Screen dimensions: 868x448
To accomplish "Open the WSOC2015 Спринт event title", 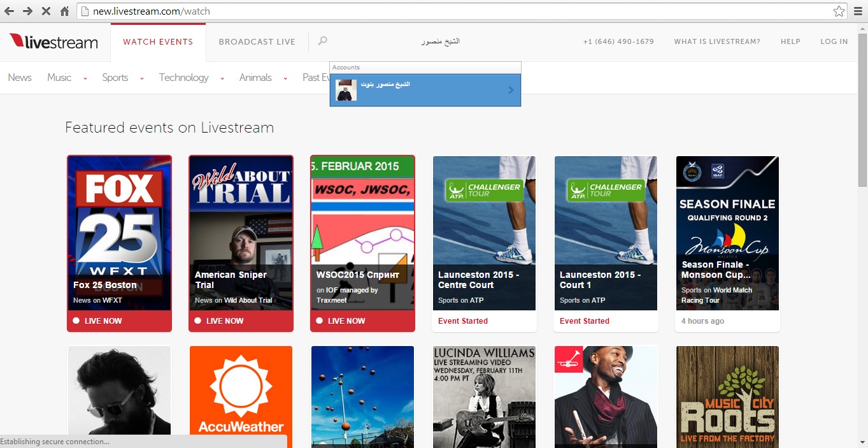I will (x=358, y=275).
